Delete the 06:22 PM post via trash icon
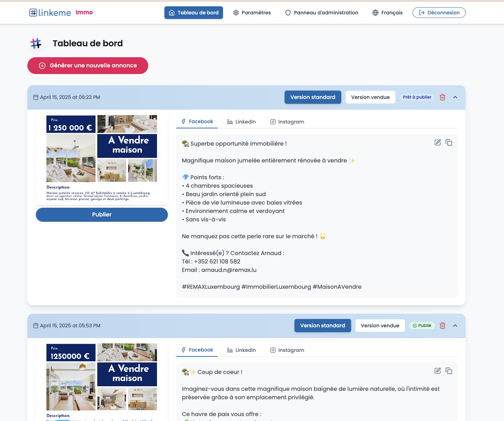The height and width of the screenshot is (421, 504). click(442, 97)
